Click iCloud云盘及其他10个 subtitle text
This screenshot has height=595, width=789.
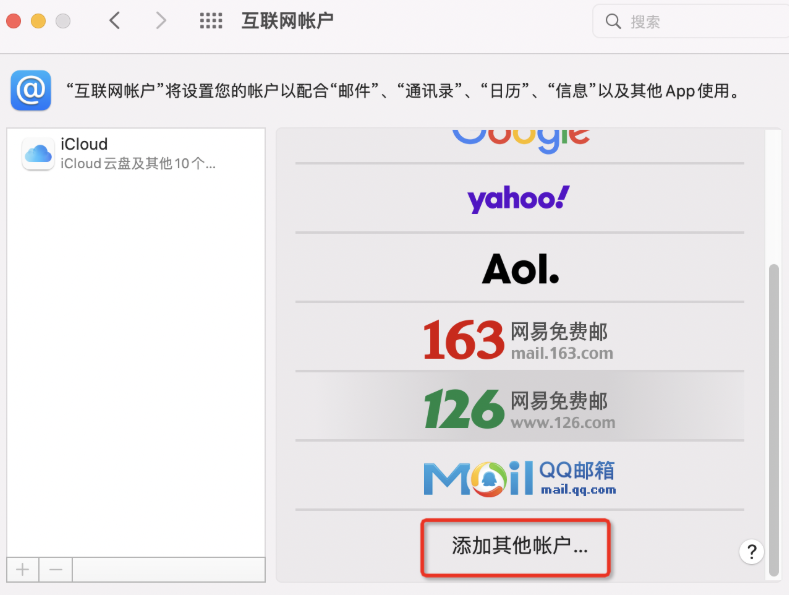tap(138, 164)
